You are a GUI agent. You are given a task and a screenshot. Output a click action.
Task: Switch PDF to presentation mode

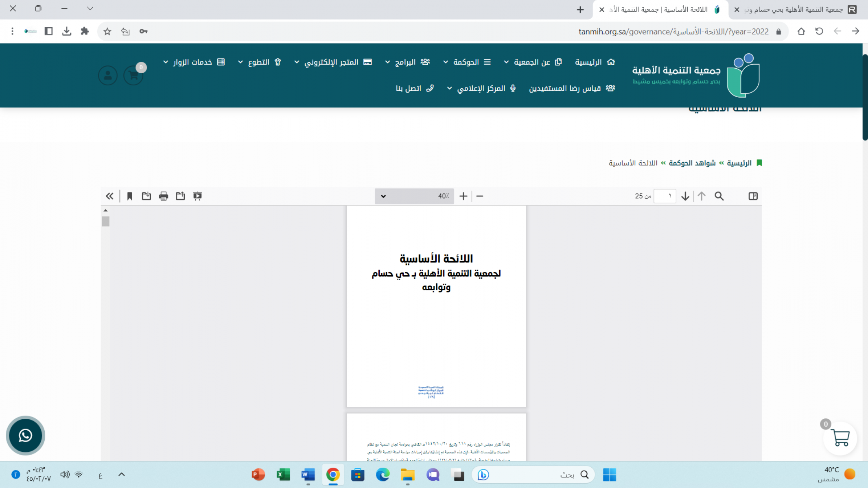[x=197, y=196]
